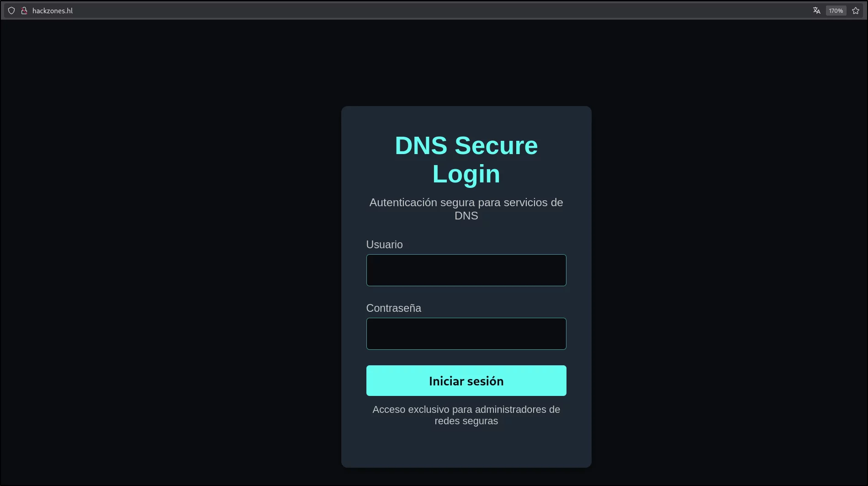Focus the Usuario input field
The width and height of the screenshot is (868, 486).
(466, 270)
